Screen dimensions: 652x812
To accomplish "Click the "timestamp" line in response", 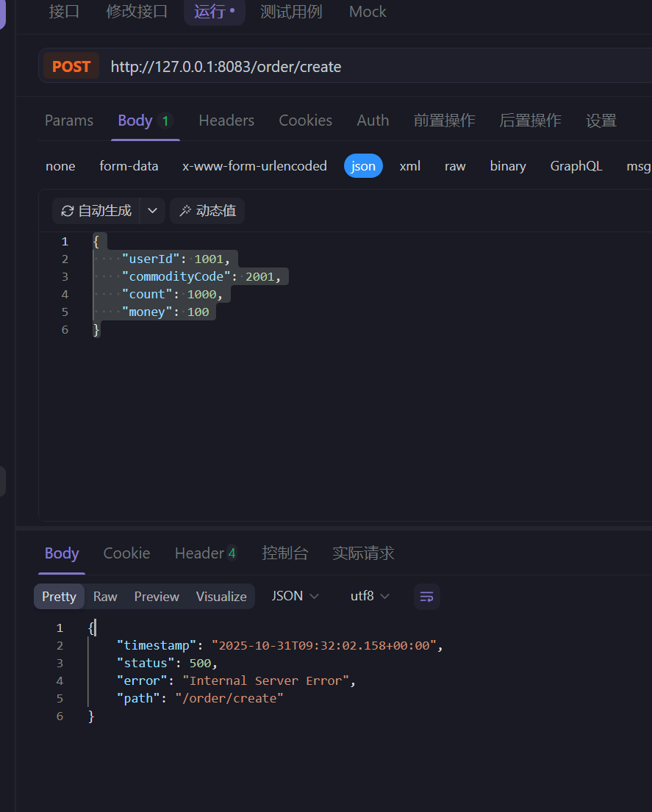I will pyautogui.click(x=279, y=645).
